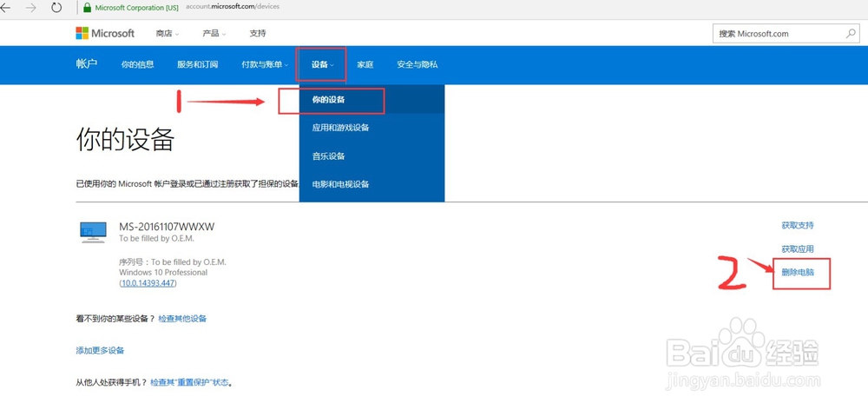
Task: Open the 安全与隐私 tab
Action: pos(417,65)
